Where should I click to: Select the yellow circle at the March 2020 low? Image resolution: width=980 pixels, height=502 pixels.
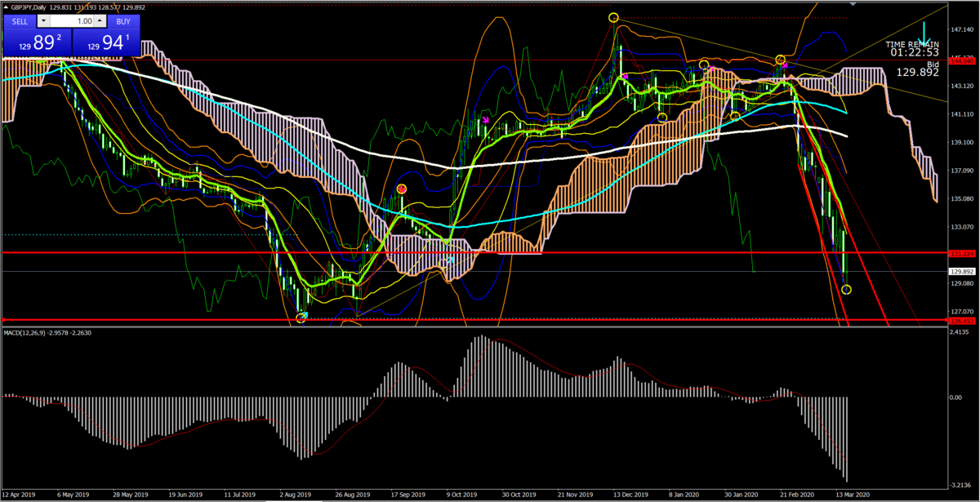pos(847,290)
